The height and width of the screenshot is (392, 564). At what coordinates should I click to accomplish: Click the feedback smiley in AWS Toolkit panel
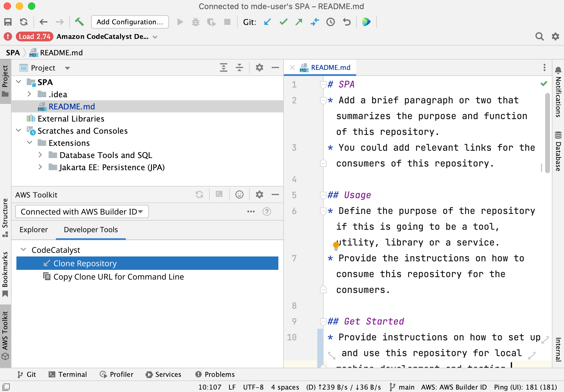tap(239, 194)
